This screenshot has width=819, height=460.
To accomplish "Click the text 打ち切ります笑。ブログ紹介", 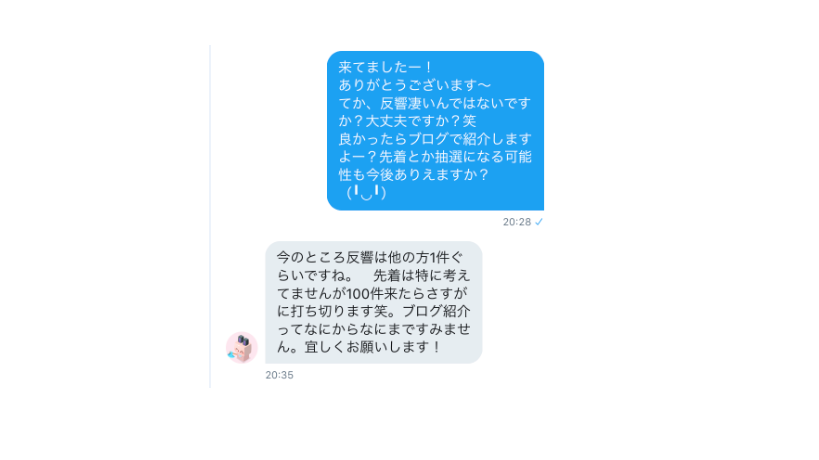I will [380, 311].
